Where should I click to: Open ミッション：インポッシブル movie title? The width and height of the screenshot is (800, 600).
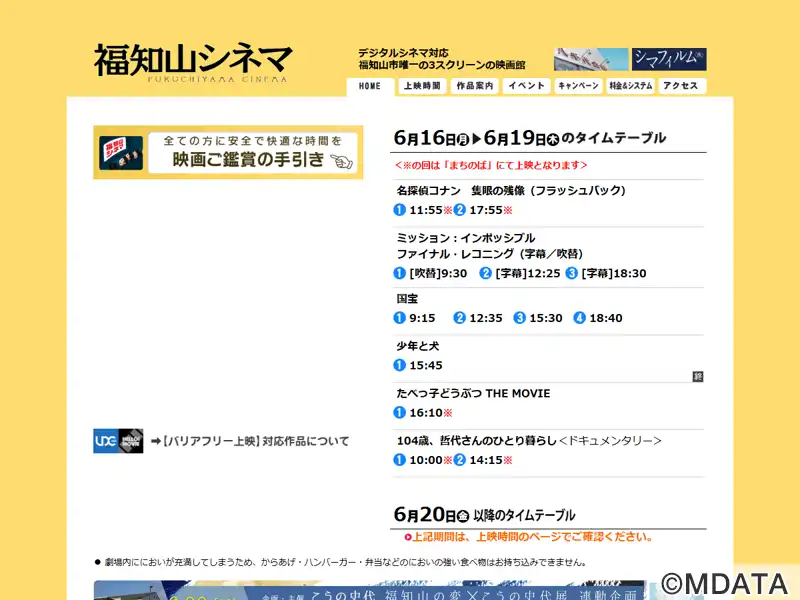click(490, 246)
